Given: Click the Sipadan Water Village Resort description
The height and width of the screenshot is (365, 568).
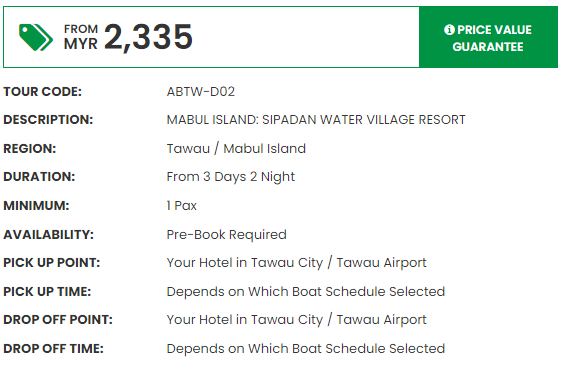Looking at the screenshot, I should point(316,120).
